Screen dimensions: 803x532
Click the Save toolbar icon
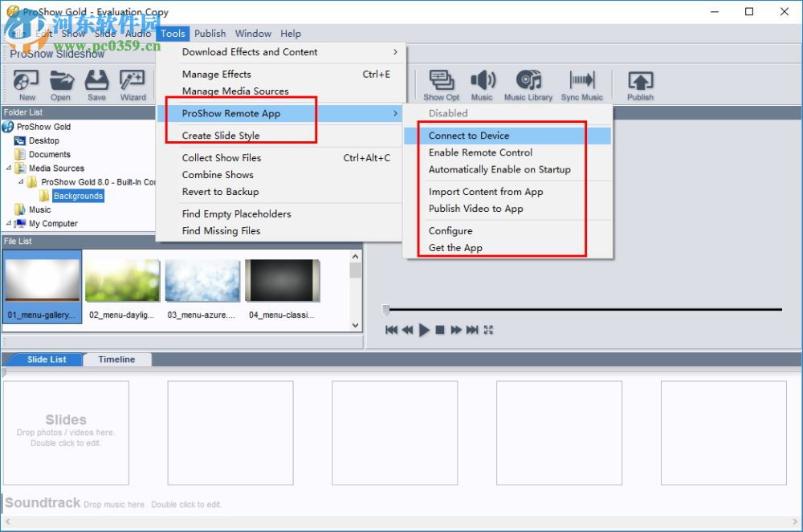(x=96, y=82)
